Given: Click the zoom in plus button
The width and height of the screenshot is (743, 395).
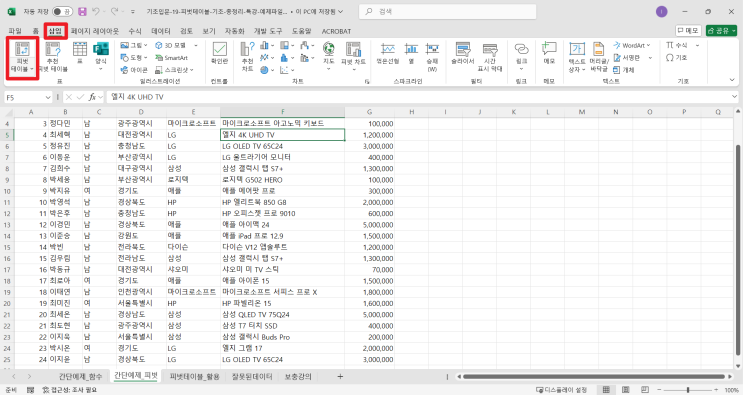Looking at the screenshot, I should coord(716,390).
